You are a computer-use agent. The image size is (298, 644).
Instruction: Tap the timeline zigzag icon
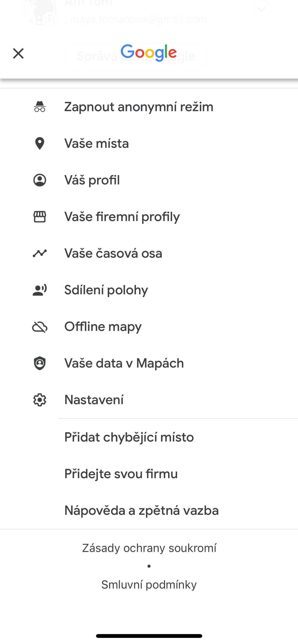pos(40,253)
